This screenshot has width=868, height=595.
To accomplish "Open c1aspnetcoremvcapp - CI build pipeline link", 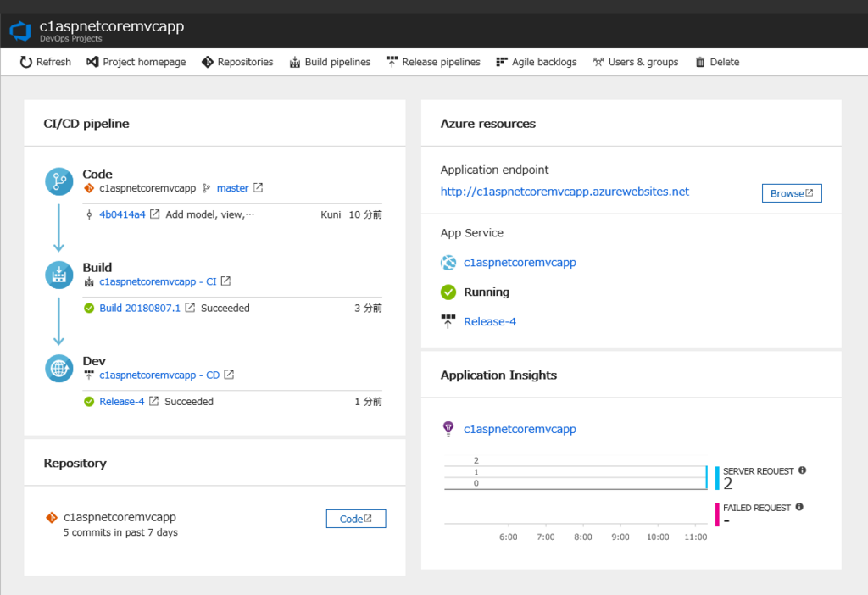I will pos(158,281).
